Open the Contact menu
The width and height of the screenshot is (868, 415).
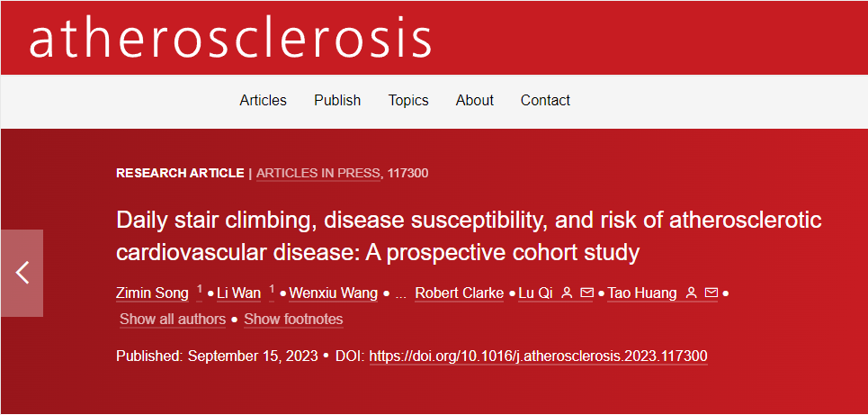tap(545, 100)
